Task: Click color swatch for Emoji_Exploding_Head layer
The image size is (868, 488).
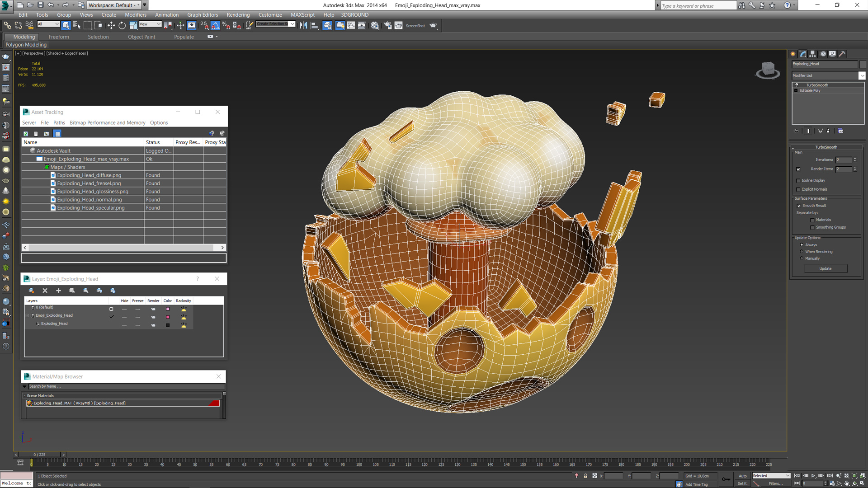Action: 168,317
